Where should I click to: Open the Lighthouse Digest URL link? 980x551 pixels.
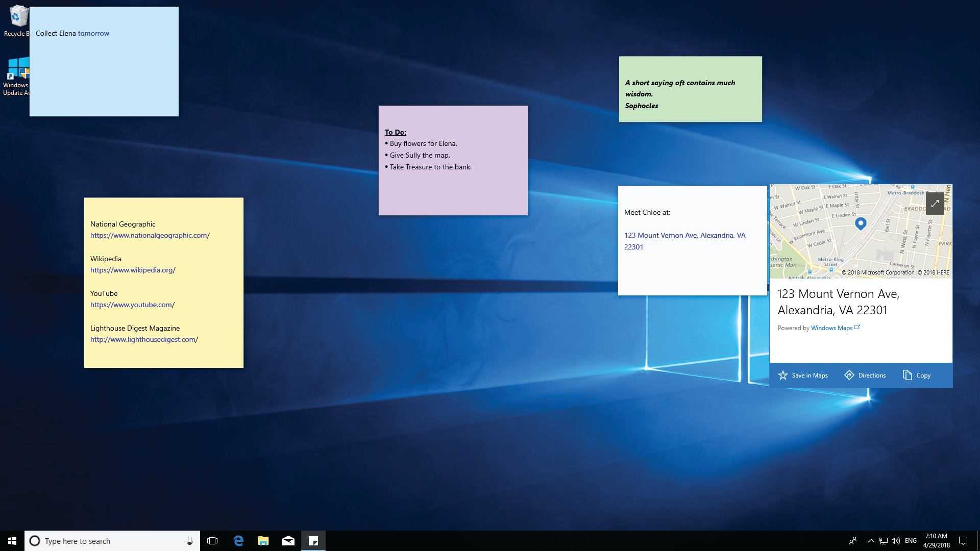tap(144, 339)
